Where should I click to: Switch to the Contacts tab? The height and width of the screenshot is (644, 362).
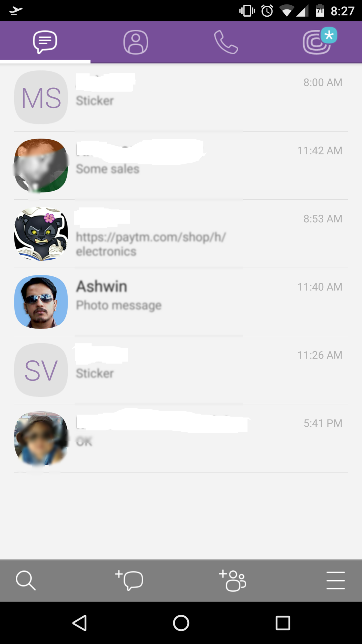[x=135, y=42]
